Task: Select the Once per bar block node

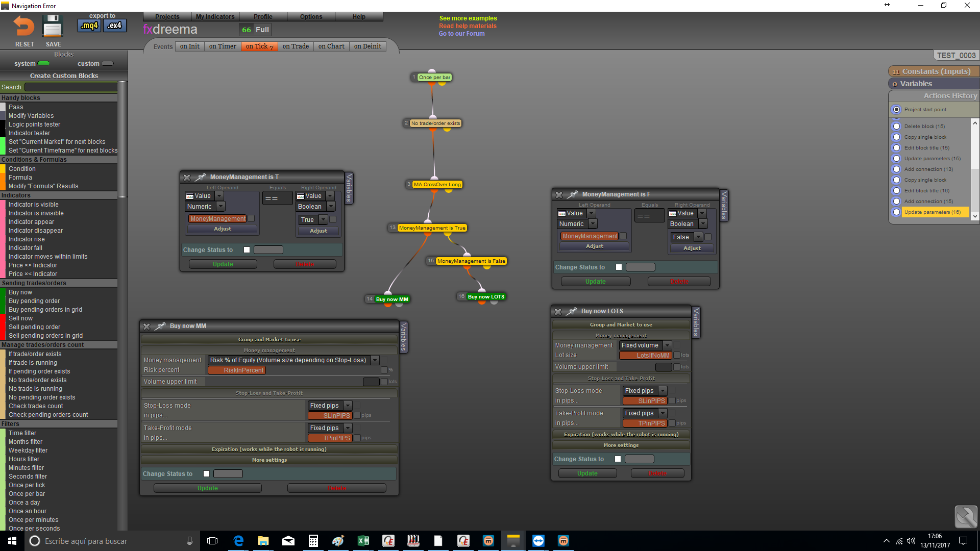Action: pyautogui.click(x=434, y=78)
